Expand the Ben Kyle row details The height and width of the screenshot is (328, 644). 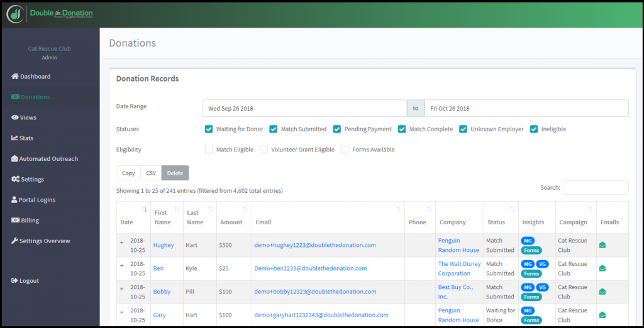point(121,265)
